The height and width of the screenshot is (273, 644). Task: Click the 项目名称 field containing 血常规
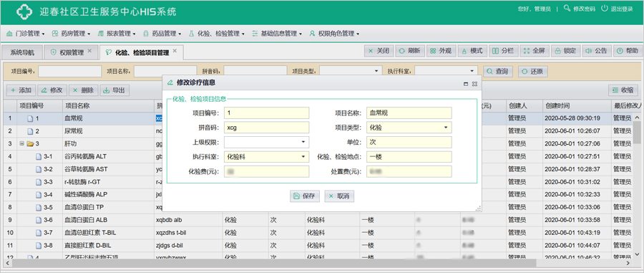(409, 113)
